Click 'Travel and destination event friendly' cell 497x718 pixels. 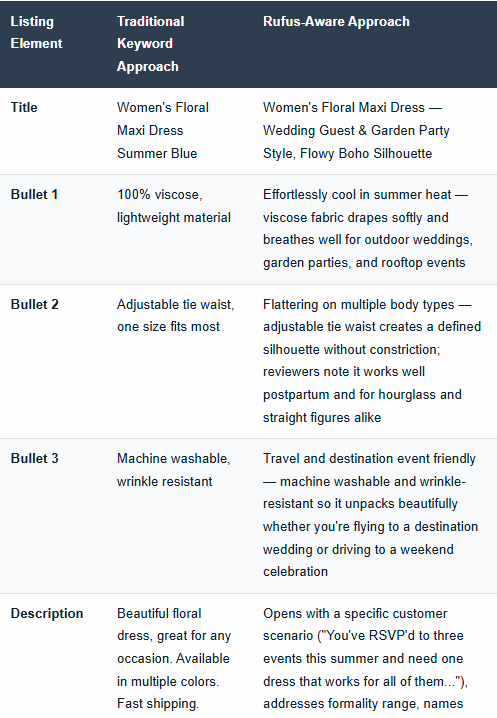[370, 515]
